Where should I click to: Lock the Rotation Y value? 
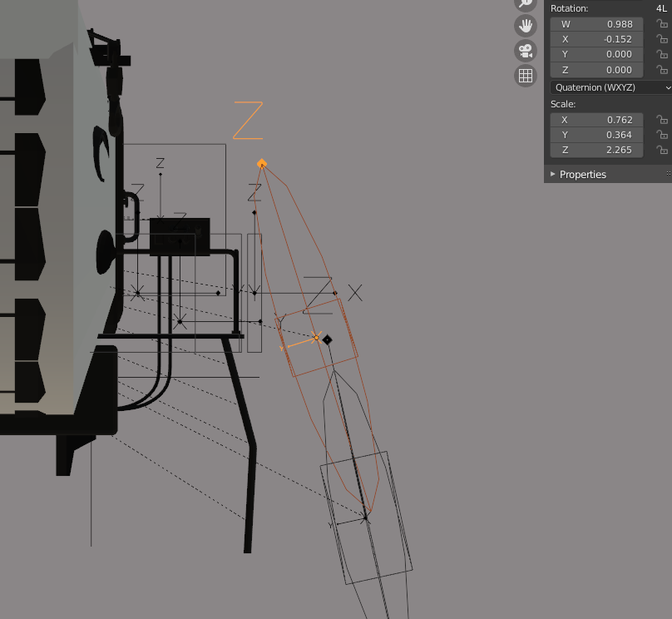(662, 54)
